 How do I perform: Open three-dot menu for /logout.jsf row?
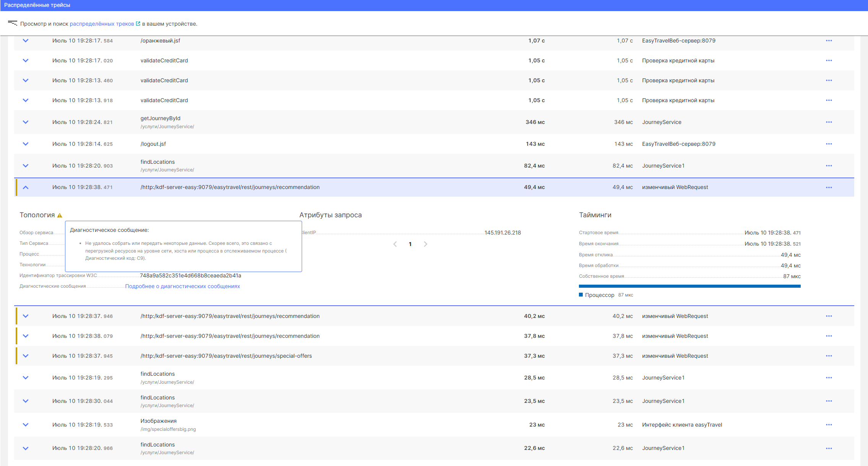pyautogui.click(x=829, y=144)
